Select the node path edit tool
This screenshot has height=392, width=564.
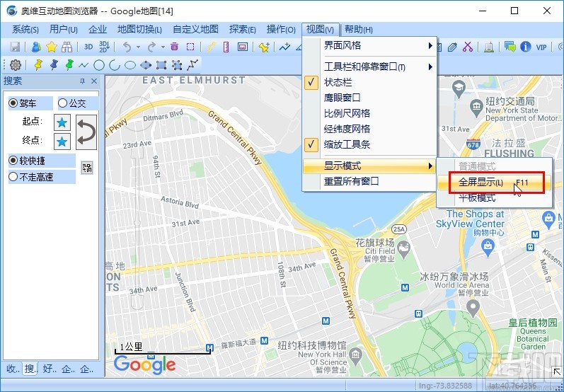tap(192, 65)
